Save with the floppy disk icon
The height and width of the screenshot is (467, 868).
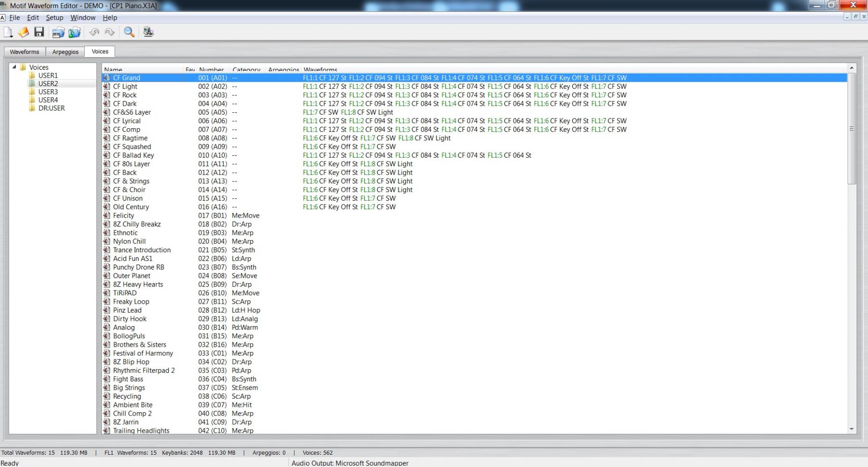(x=39, y=32)
